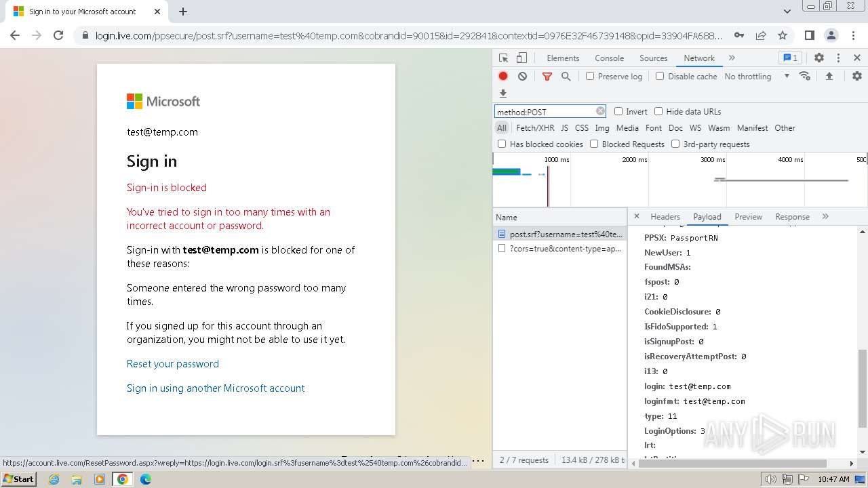Click taskbar volume speaker icon
This screenshot has height=488, width=868.
point(771,479)
